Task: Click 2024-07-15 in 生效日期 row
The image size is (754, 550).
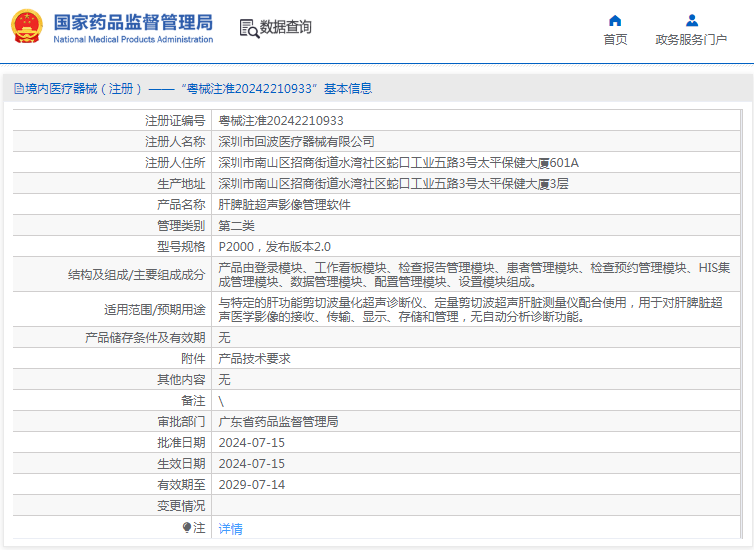Action: pos(251,464)
